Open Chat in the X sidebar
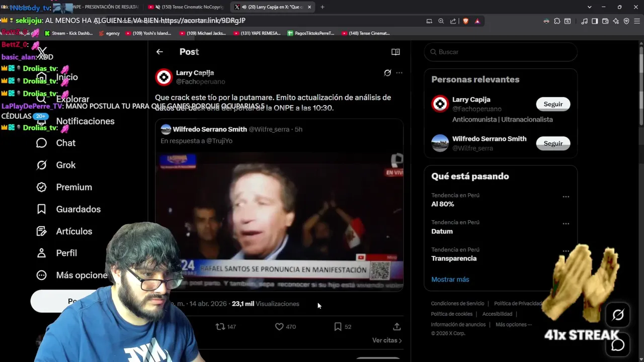Viewport: 644px width, 362px height. pyautogui.click(x=56, y=143)
